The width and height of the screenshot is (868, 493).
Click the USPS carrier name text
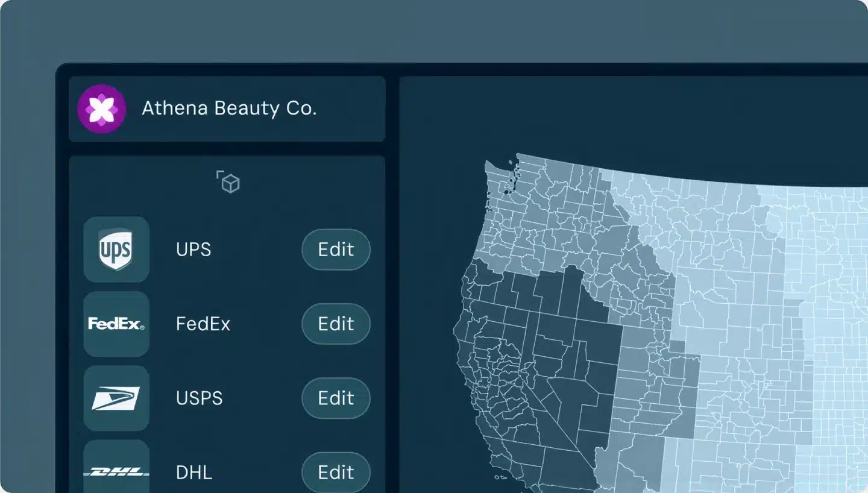(x=199, y=398)
